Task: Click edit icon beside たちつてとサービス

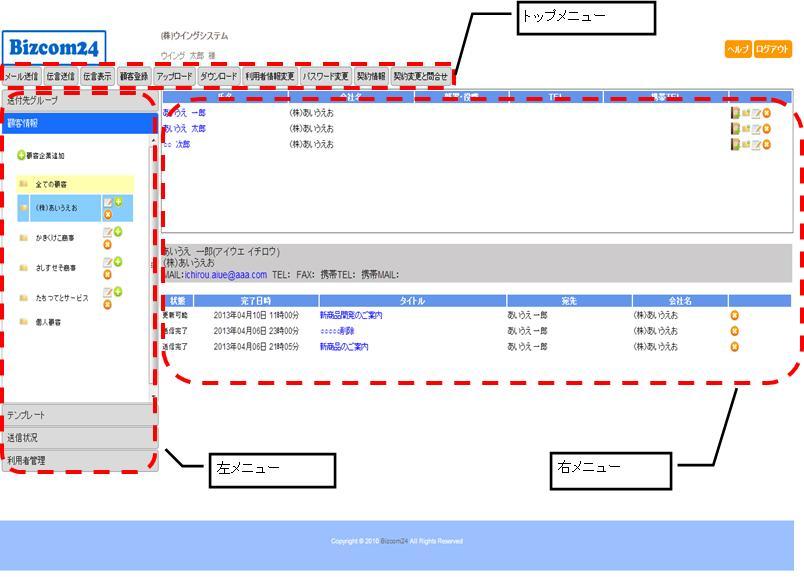Action: (x=108, y=292)
